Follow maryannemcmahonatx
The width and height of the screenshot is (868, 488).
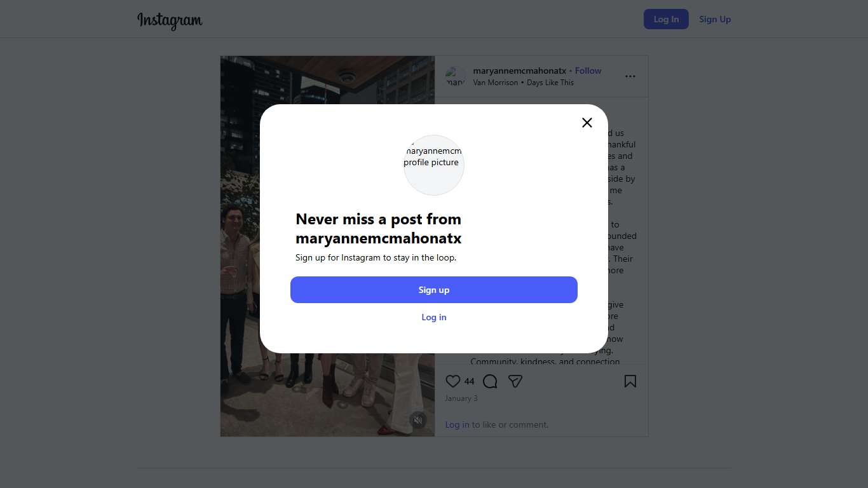click(x=588, y=71)
